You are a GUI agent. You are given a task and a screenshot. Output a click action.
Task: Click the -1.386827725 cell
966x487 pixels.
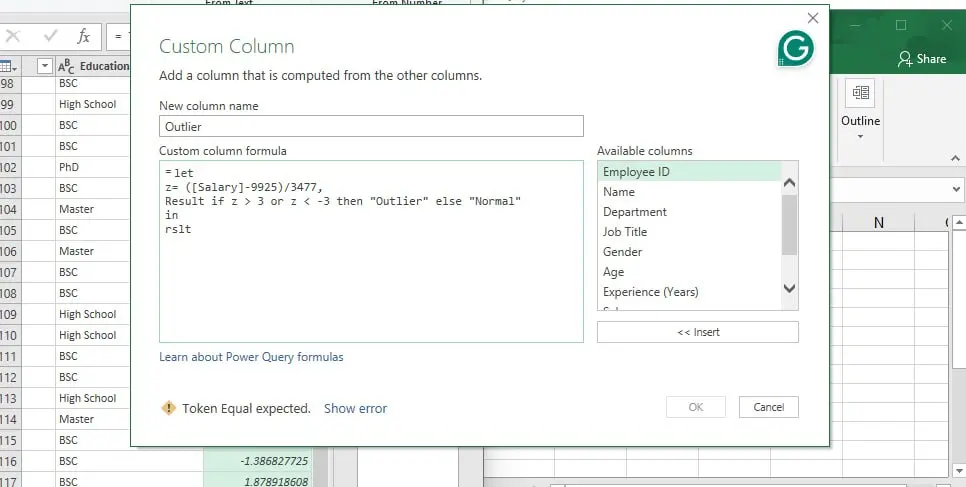(258, 461)
